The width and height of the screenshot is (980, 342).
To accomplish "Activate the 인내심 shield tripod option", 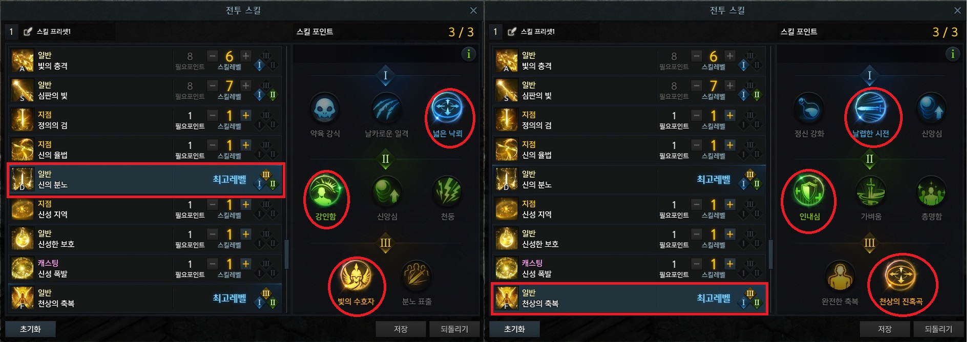I will tap(809, 191).
